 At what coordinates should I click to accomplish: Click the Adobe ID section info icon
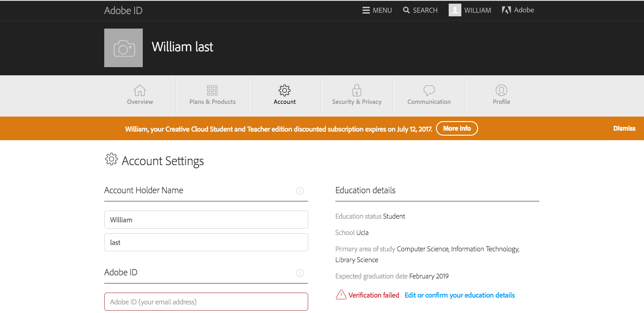click(300, 273)
